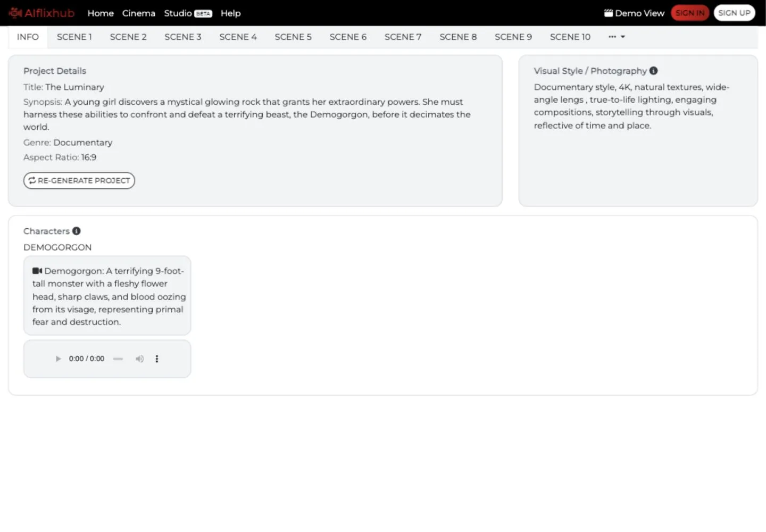
Task: Open the Characters info icon
Action: click(77, 231)
